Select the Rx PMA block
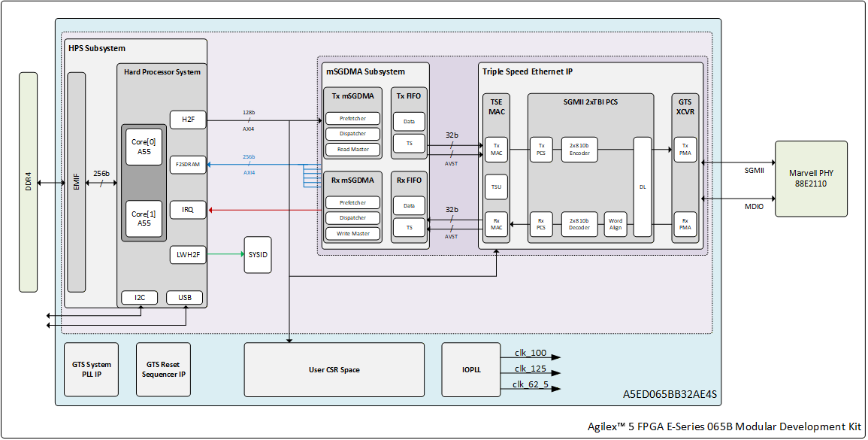This screenshot has width=868, height=440. [685, 224]
